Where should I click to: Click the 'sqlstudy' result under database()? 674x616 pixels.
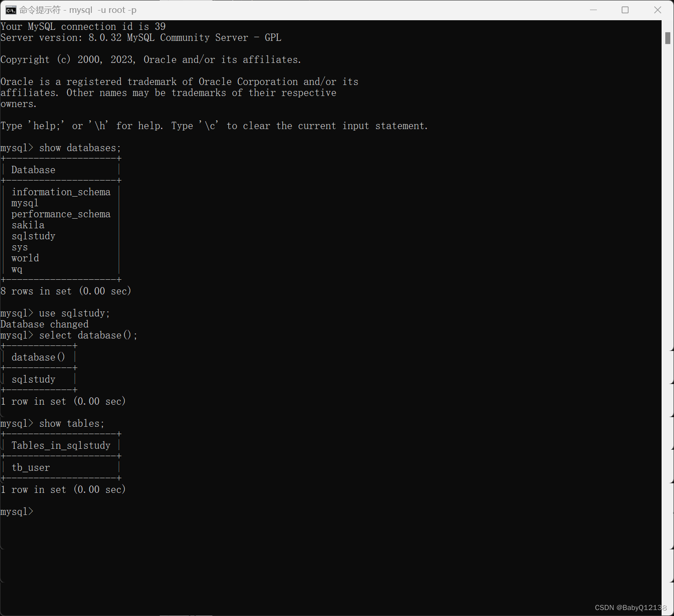click(34, 379)
